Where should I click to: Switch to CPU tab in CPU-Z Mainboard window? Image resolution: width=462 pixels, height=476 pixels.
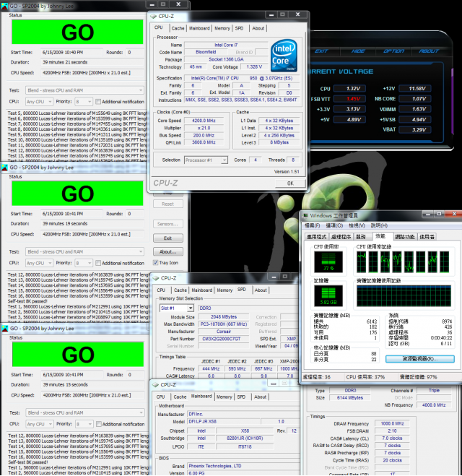click(x=160, y=397)
